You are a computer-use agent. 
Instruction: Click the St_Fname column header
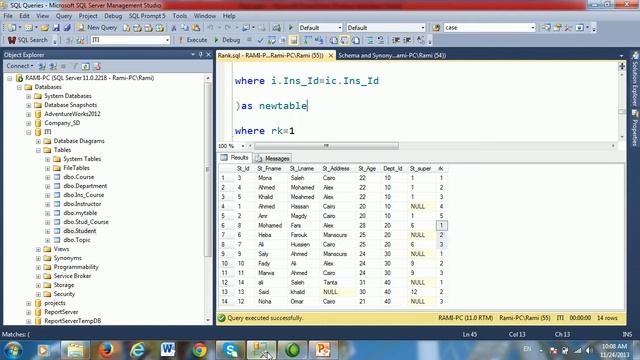tap(269, 169)
